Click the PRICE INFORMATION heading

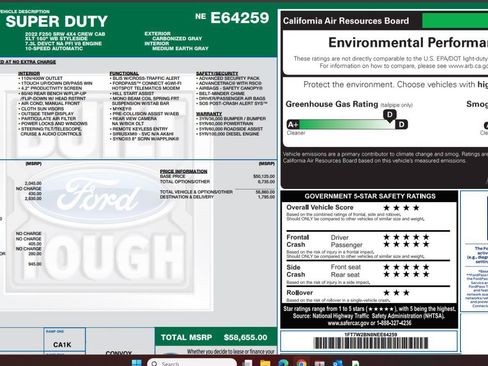pyautogui.click(x=183, y=171)
